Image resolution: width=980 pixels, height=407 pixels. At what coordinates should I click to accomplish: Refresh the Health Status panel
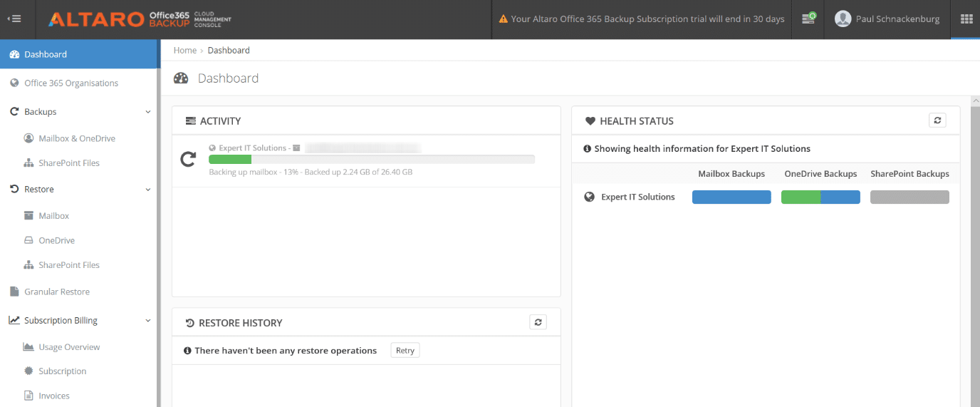coord(937,120)
